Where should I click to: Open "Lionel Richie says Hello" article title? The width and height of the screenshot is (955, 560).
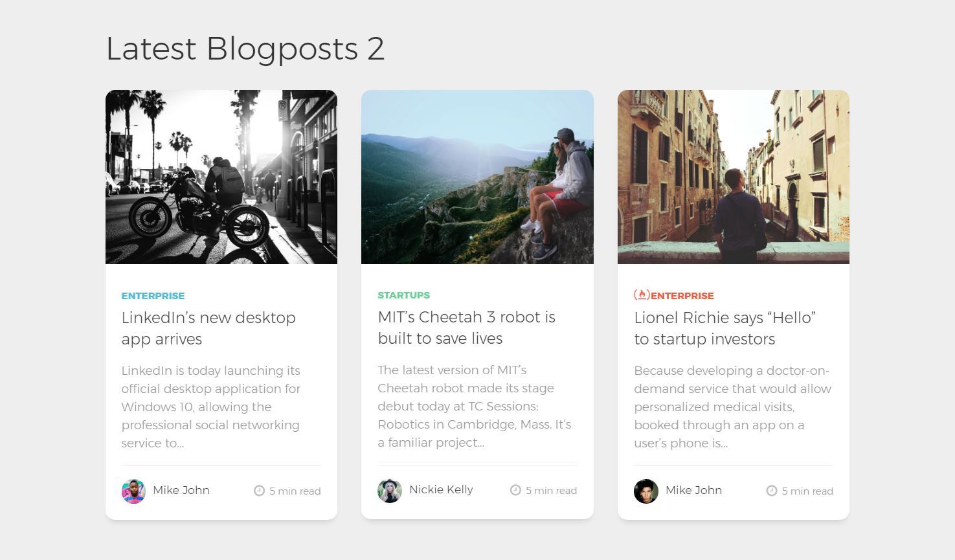click(724, 328)
